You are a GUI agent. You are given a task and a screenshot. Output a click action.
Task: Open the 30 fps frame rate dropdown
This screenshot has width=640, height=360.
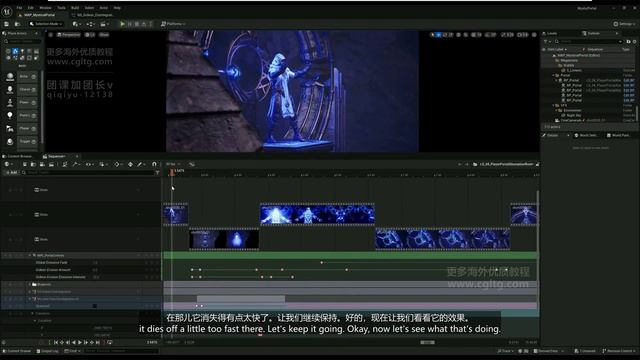pyautogui.click(x=173, y=164)
